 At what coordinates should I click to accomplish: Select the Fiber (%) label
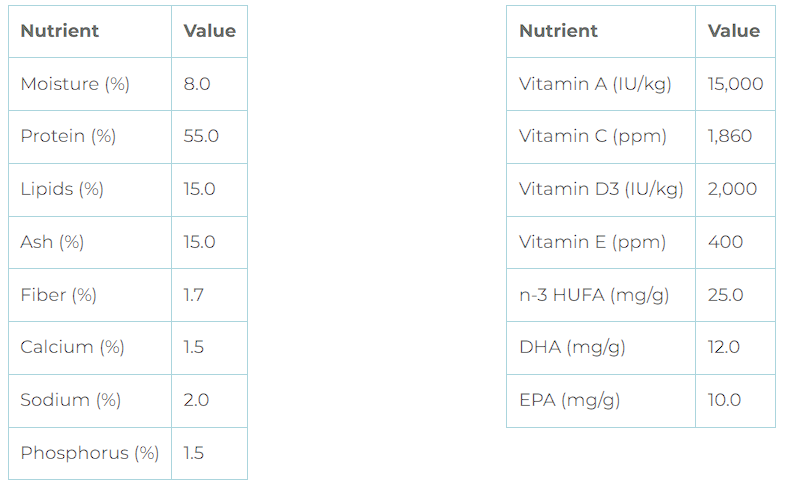pos(58,295)
